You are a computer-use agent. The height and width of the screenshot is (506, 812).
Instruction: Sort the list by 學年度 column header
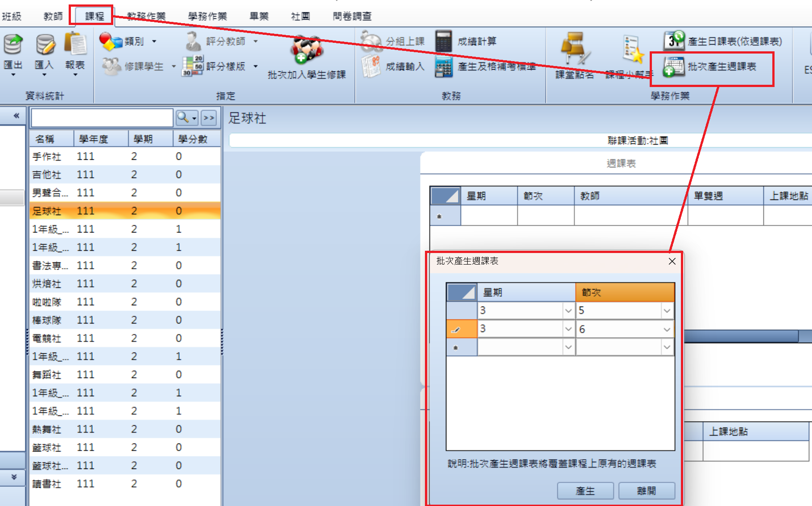101,139
